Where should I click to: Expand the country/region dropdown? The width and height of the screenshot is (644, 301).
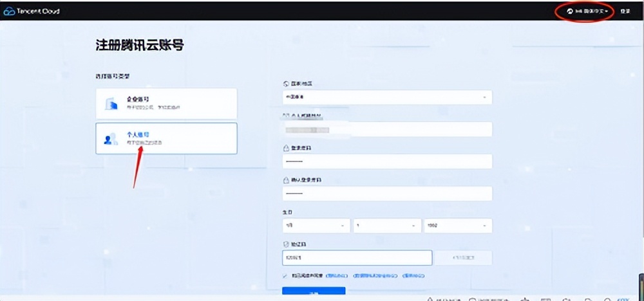click(387, 97)
